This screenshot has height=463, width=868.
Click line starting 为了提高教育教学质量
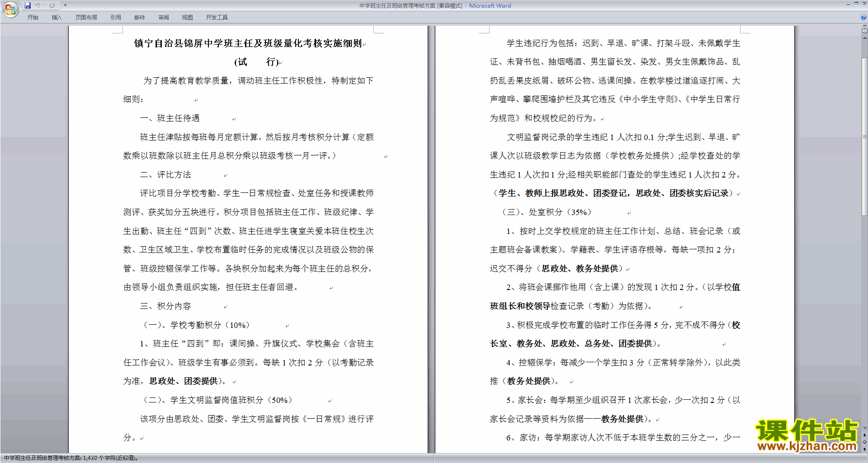258,81
